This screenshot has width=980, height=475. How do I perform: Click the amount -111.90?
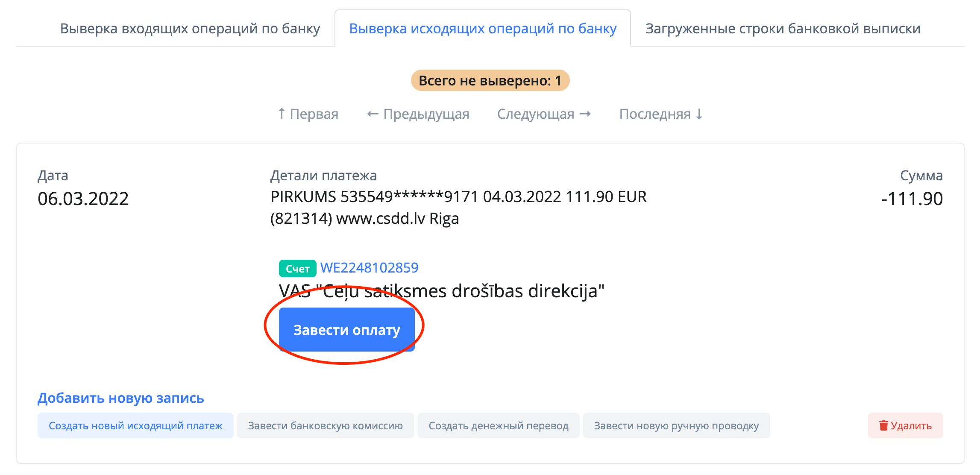[x=912, y=199]
